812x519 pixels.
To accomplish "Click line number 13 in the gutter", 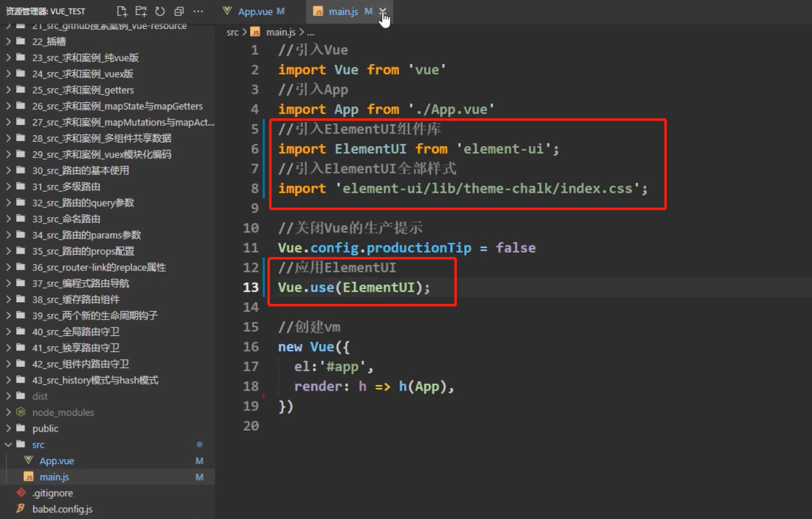I will (x=250, y=287).
